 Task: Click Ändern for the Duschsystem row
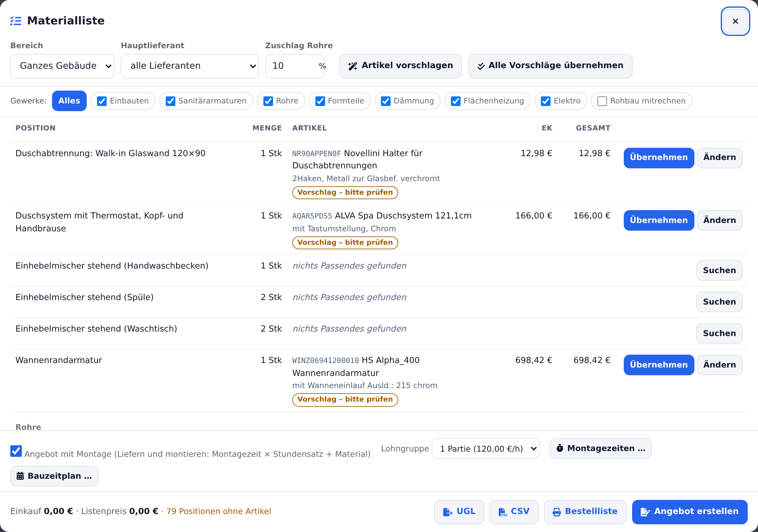coord(719,220)
